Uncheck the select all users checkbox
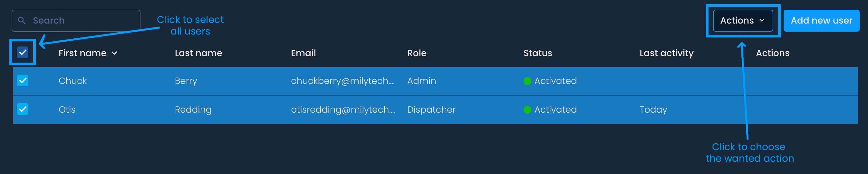The width and height of the screenshot is (868, 174). (x=23, y=52)
